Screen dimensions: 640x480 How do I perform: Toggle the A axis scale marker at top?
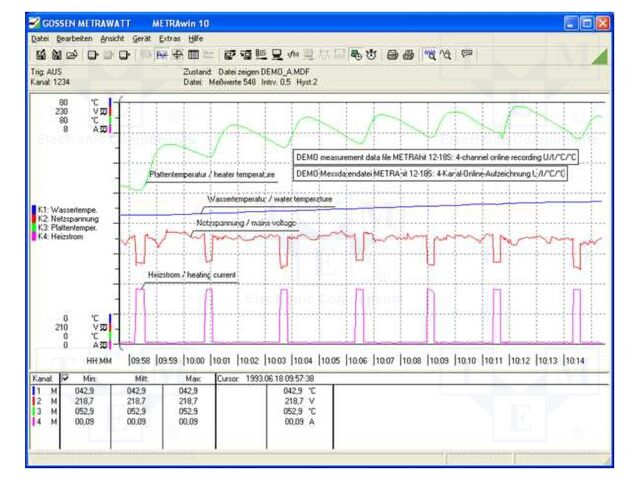(x=102, y=129)
